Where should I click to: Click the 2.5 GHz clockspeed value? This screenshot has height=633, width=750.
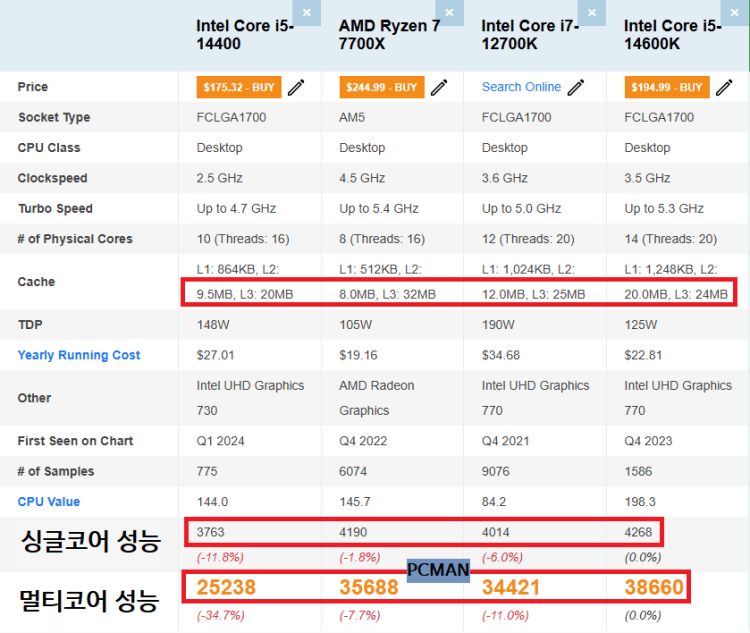[220, 178]
